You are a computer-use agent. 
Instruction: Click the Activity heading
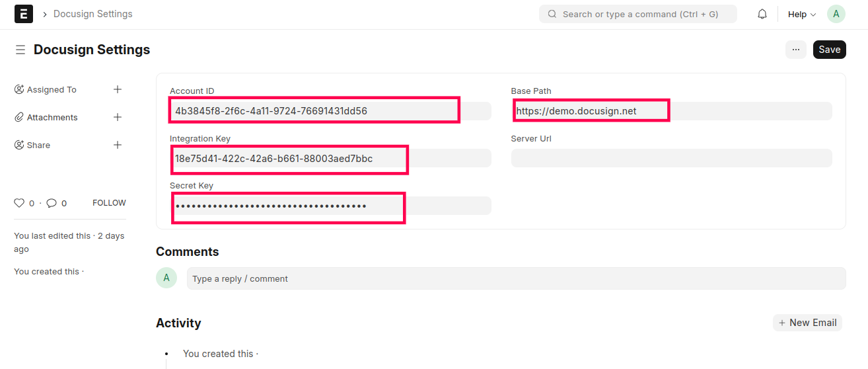178,323
